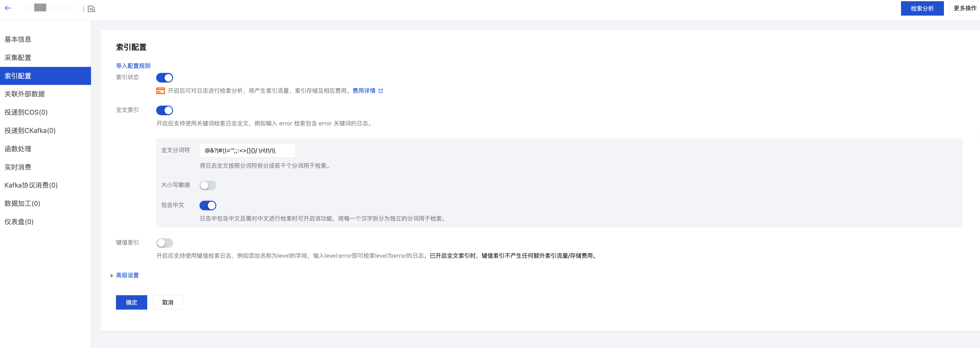Open 基本信息 in the sidebar
The image size is (980, 348).
point(45,40)
